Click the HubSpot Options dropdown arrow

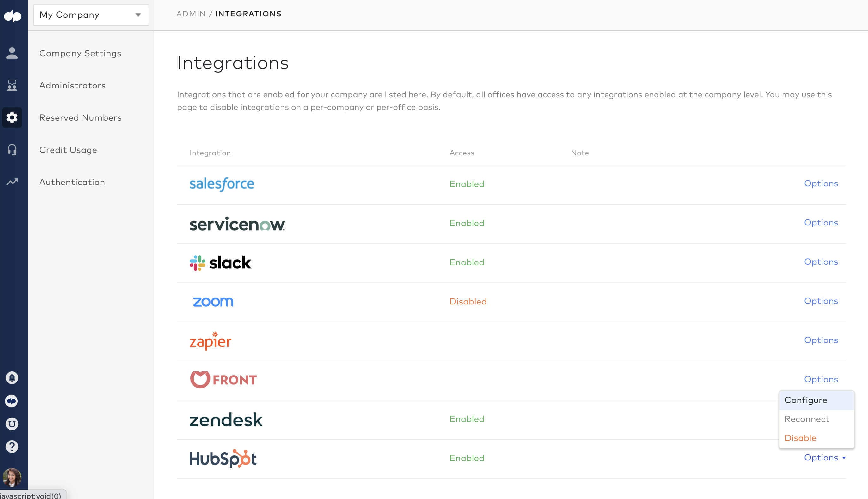844,458
